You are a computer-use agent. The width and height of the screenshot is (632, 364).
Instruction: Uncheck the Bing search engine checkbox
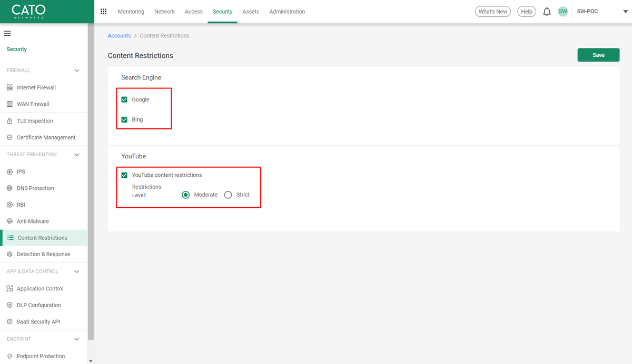point(125,119)
